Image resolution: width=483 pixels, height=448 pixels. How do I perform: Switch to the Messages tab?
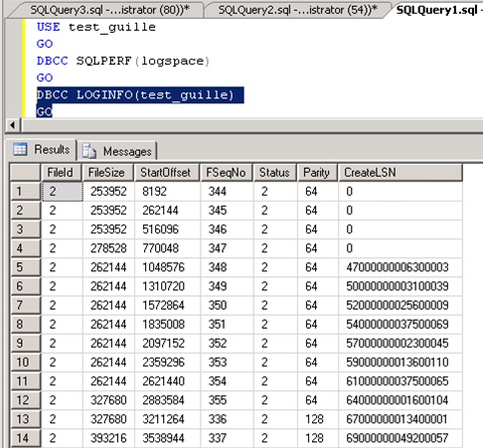pyautogui.click(x=117, y=151)
